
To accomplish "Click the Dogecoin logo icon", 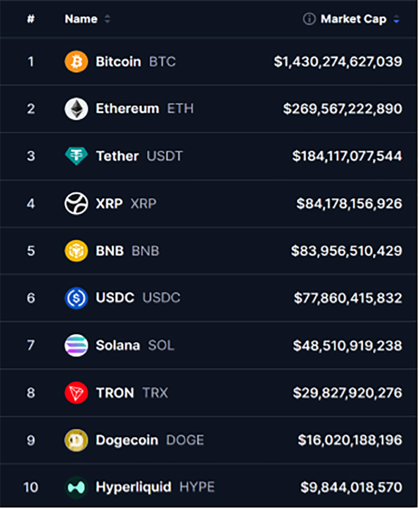I will (x=76, y=440).
